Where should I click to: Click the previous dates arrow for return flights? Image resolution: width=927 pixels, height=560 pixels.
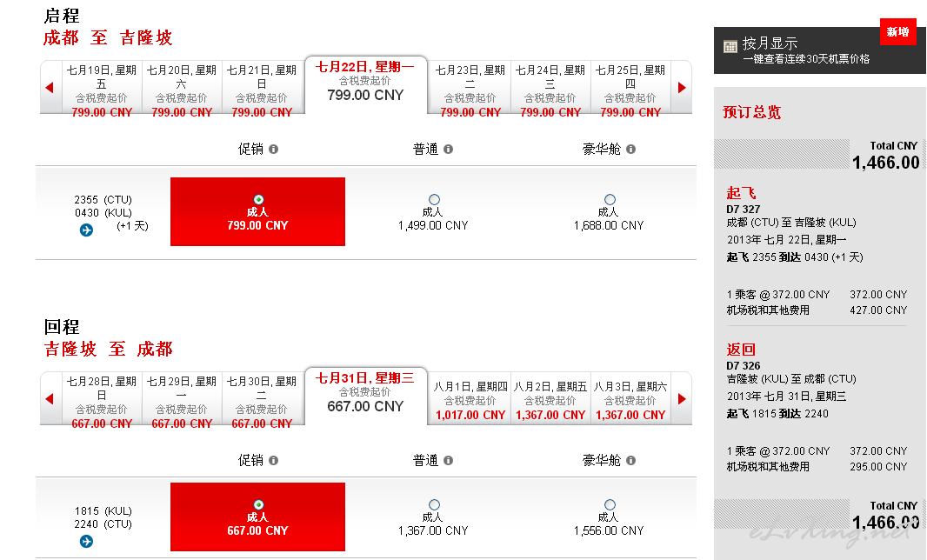(x=50, y=399)
